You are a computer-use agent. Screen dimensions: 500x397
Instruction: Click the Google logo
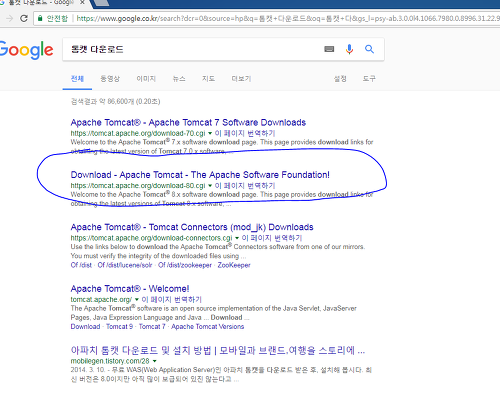[x=26, y=50]
